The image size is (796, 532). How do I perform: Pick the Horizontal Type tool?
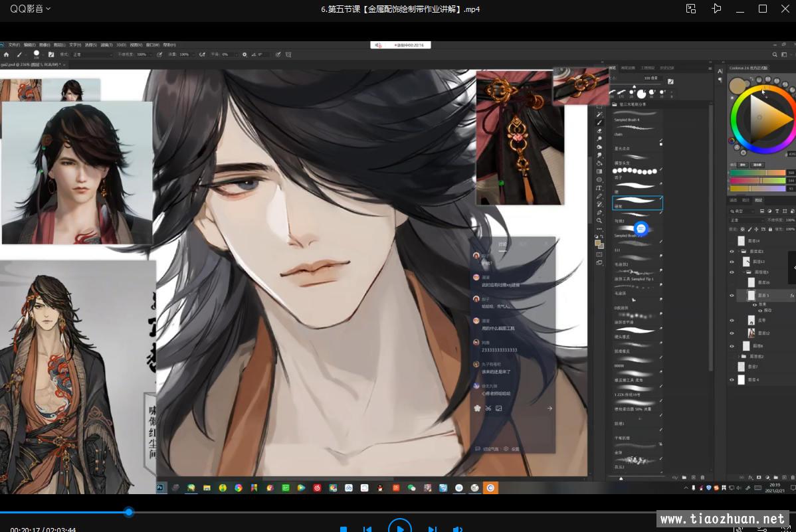pyautogui.click(x=599, y=188)
